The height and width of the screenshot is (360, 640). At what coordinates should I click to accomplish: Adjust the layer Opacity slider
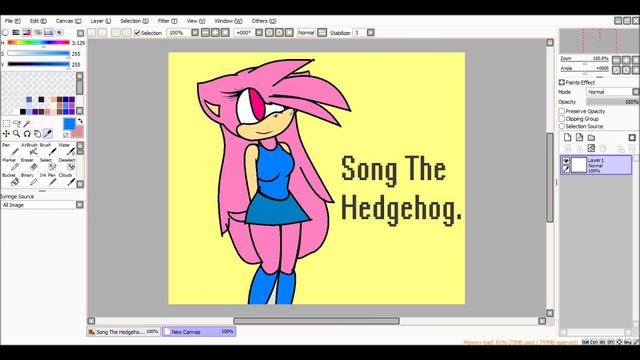(612, 102)
